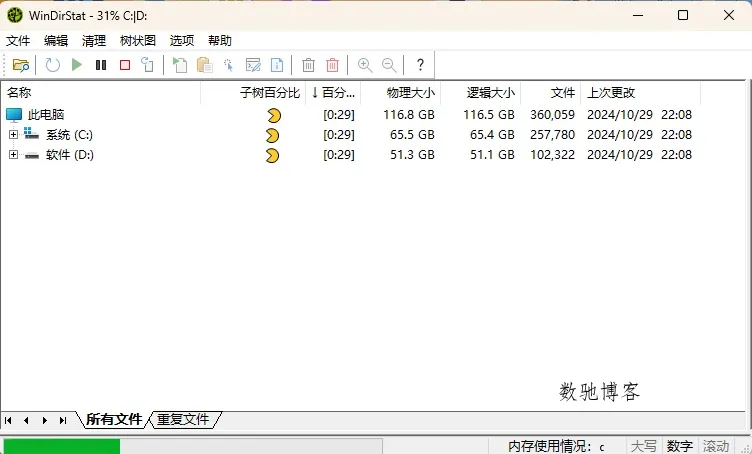This screenshot has width=752, height=454.
Task: Sort by the 子树百分比 column header
Action: pos(253,93)
